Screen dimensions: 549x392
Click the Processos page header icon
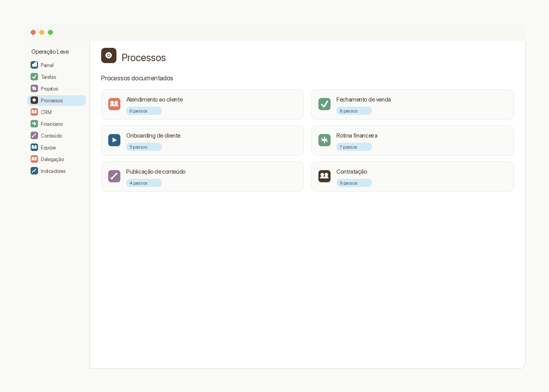(109, 56)
